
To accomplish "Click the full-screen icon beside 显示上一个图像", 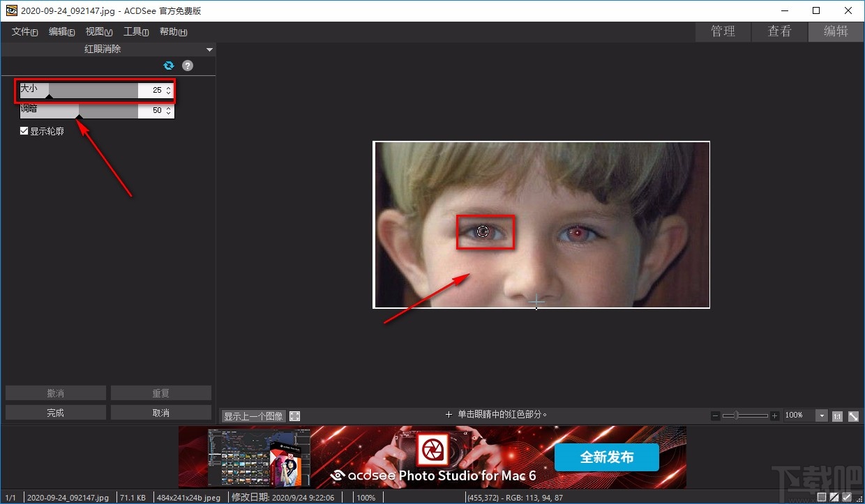I will click(295, 416).
